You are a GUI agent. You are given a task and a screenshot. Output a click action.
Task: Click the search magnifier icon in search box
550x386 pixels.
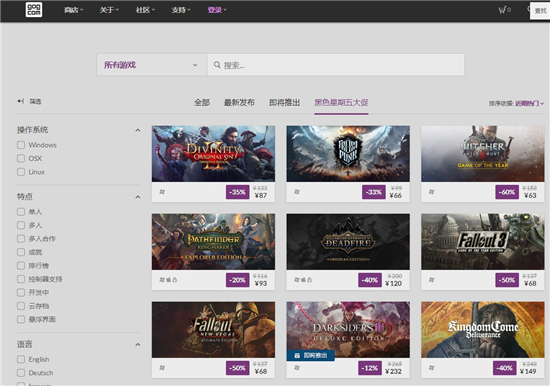217,65
